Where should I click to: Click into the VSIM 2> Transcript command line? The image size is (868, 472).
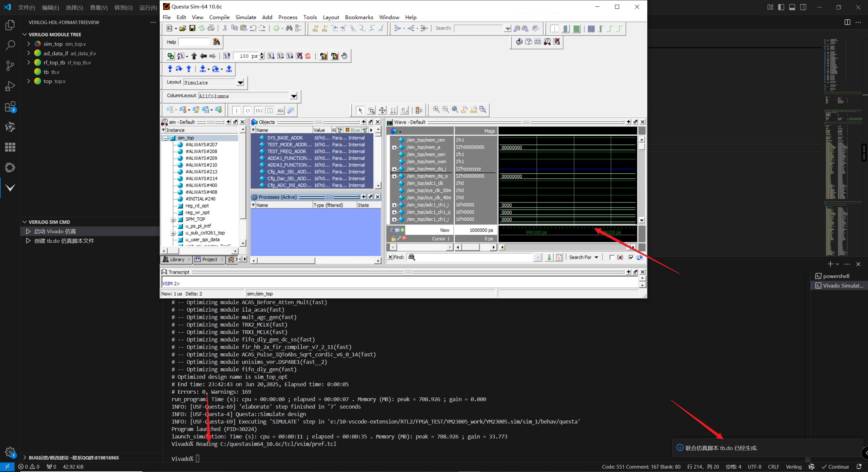click(x=237, y=283)
